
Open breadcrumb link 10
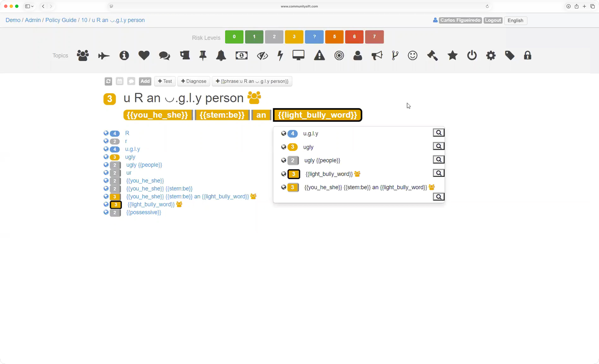[x=84, y=20]
